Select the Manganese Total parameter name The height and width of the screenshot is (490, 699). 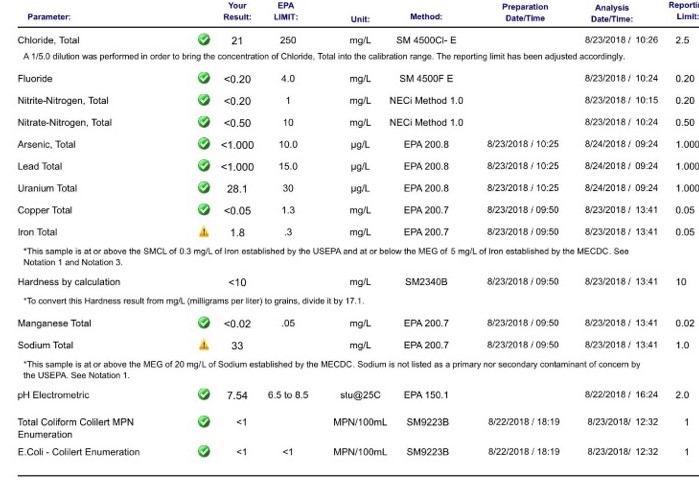coord(54,323)
